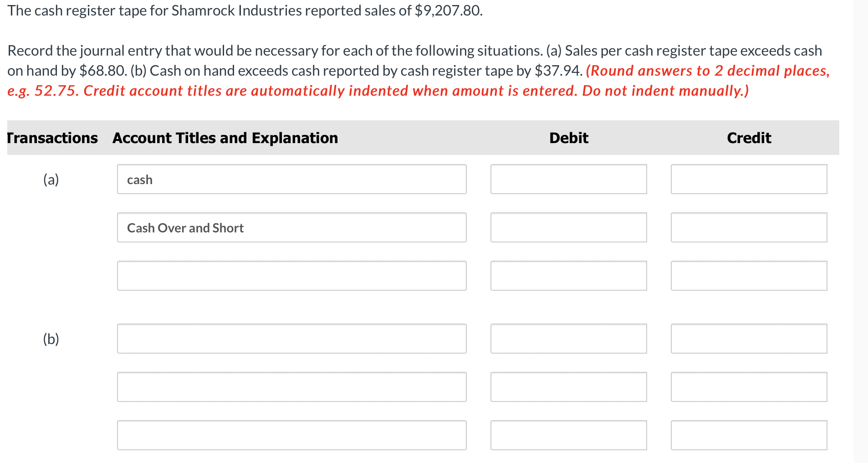
Task: Click the debit field beside 'Cash Over and Short'
Action: coord(568,227)
